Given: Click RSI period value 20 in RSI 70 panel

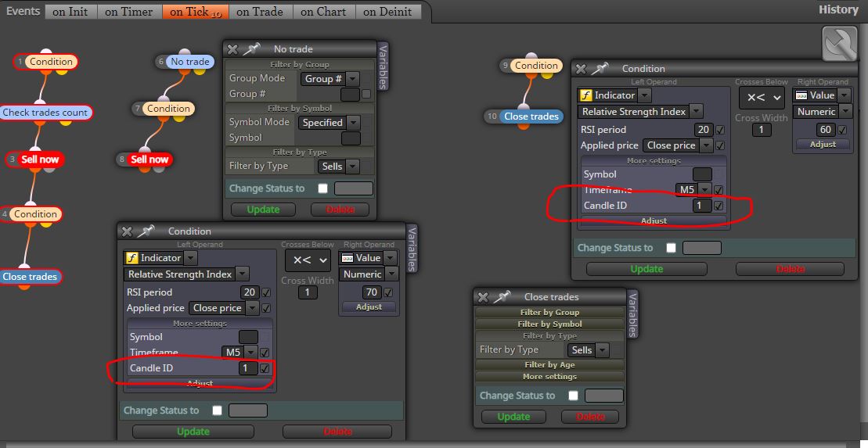Looking at the screenshot, I should click(x=250, y=292).
